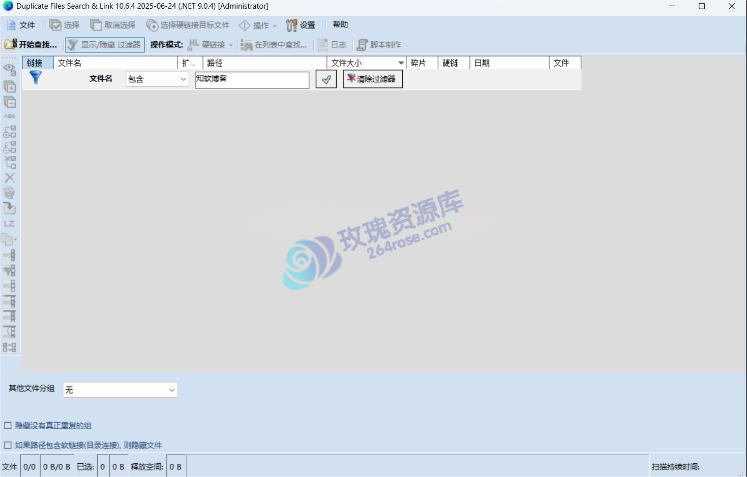This screenshot has height=477, width=747.
Task: Click the eye icon in left sidebar
Action: click(10, 70)
